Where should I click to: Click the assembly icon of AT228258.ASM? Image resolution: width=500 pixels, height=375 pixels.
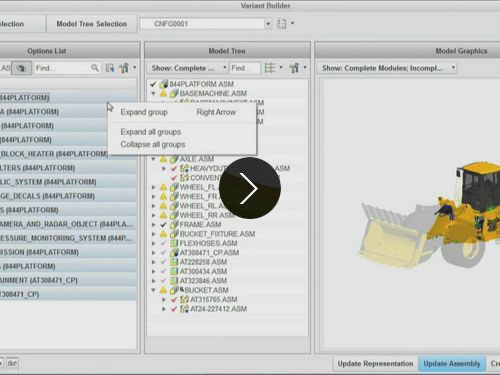tap(174, 262)
